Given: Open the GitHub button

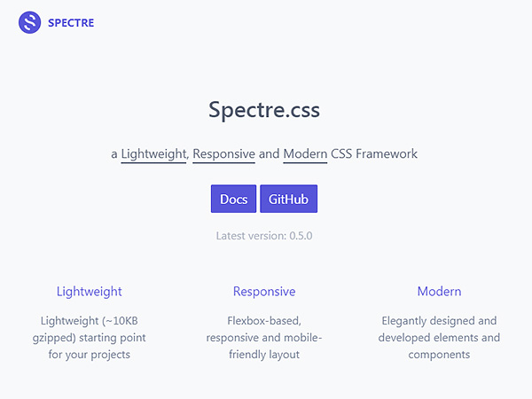Looking at the screenshot, I should [289, 199].
